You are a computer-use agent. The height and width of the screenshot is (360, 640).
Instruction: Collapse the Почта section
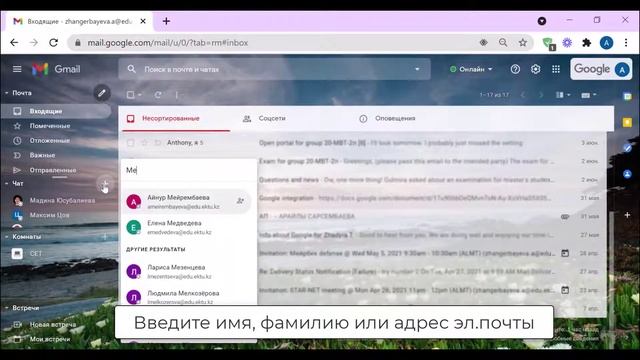pyautogui.click(x=7, y=93)
